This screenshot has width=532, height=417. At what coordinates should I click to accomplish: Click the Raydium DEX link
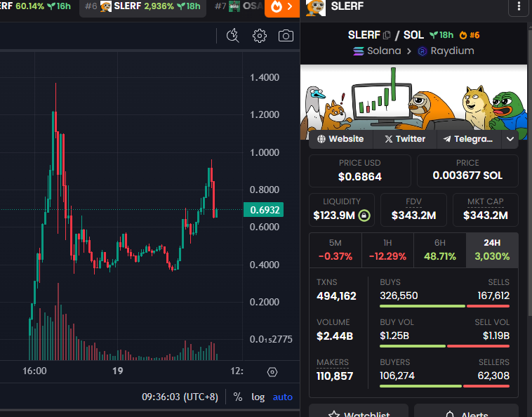[x=446, y=51]
